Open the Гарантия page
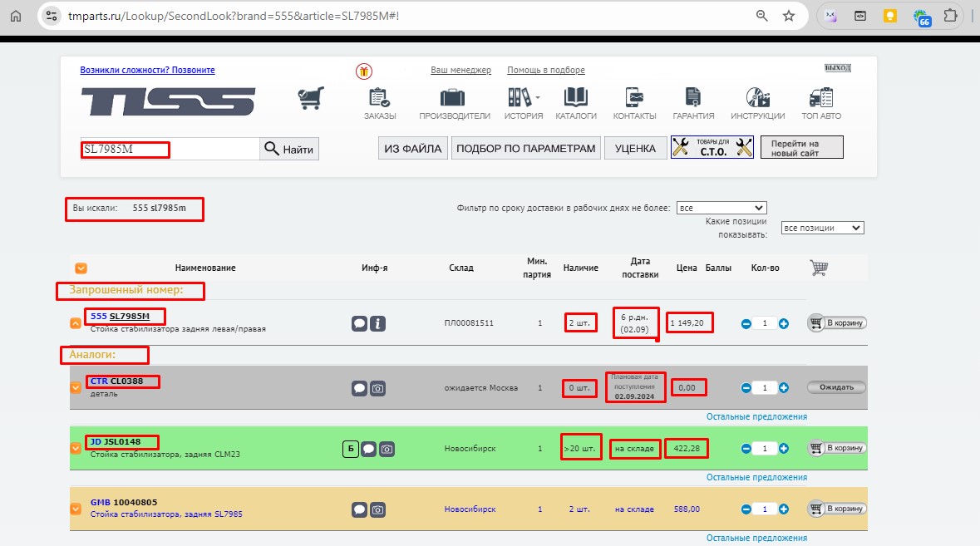The width and height of the screenshot is (980, 546). (x=693, y=104)
